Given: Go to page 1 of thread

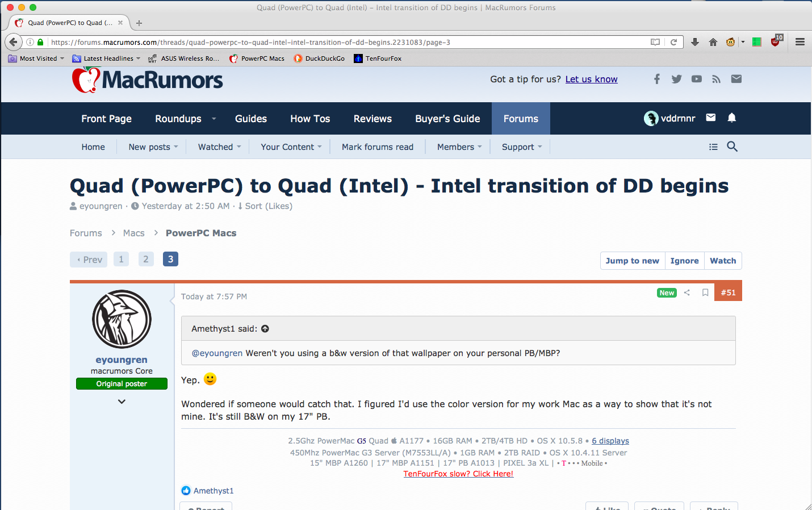Looking at the screenshot, I should (x=121, y=259).
